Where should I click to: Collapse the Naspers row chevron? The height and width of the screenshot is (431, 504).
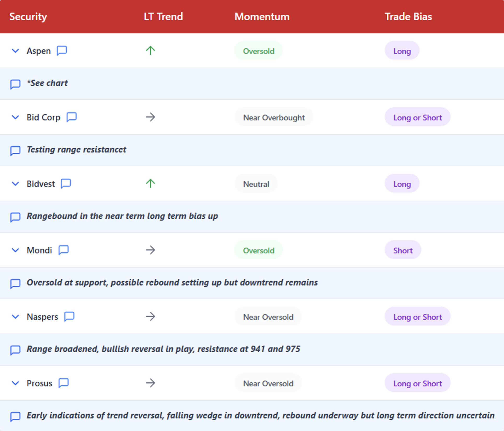click(x=15, y=317)
